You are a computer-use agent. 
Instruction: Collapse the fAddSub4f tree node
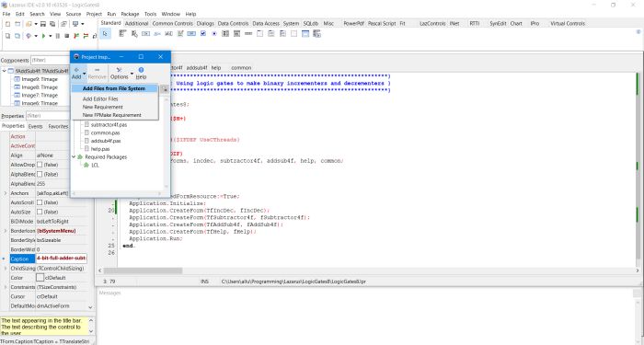(4, 71)
